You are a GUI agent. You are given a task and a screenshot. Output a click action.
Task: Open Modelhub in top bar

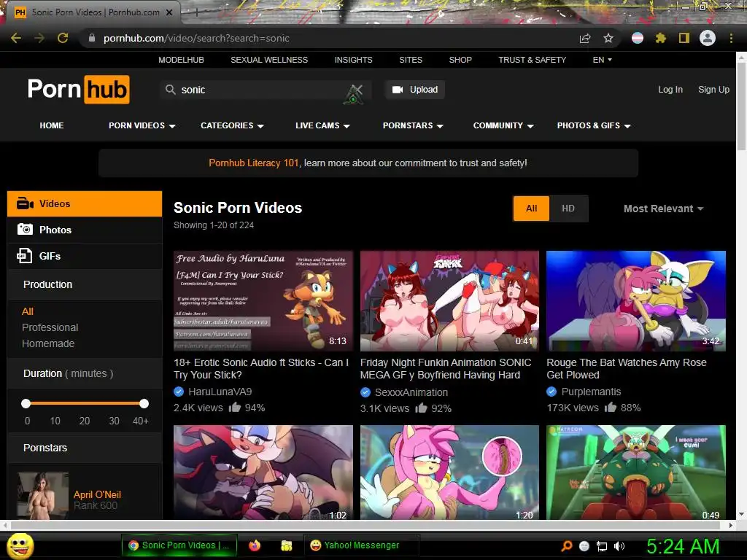click(x=181, y=60)
